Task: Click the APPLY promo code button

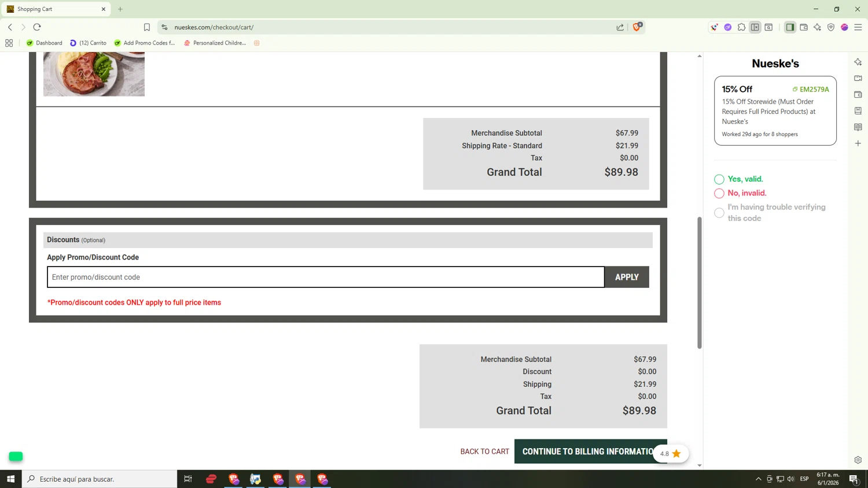Action: [x=627, y=277]
